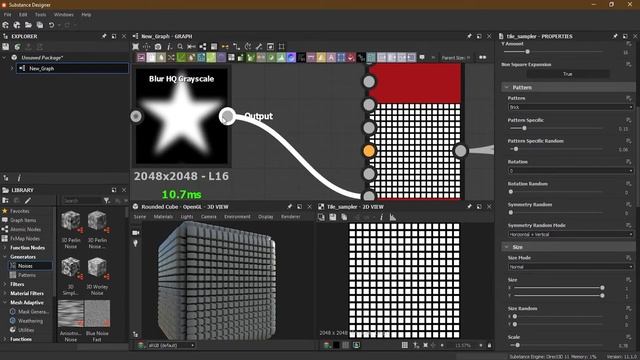Open the Size Mode dropdown showing Normal

[x=570, y=267]
